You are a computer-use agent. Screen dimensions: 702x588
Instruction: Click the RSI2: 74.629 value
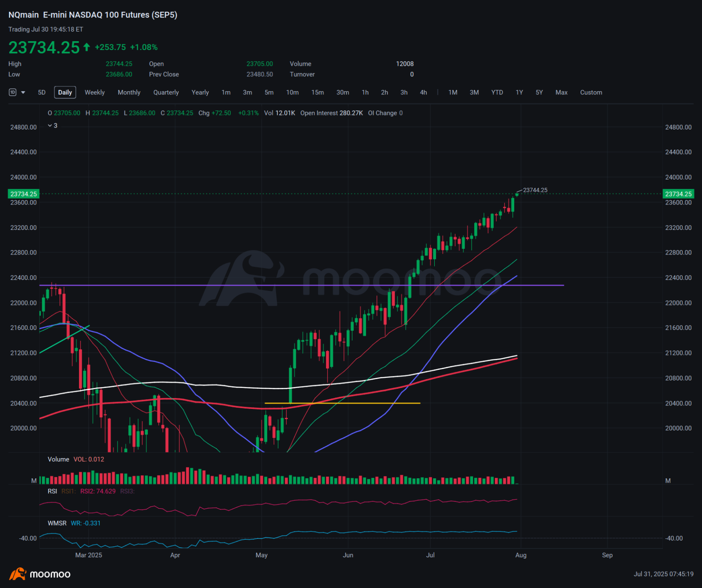(98, 491)
